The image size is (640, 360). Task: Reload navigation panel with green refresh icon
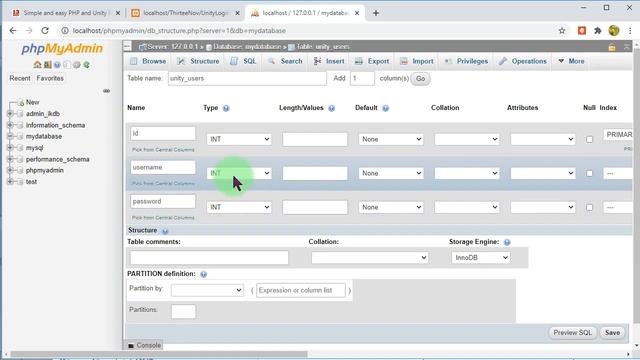[87, 64]
